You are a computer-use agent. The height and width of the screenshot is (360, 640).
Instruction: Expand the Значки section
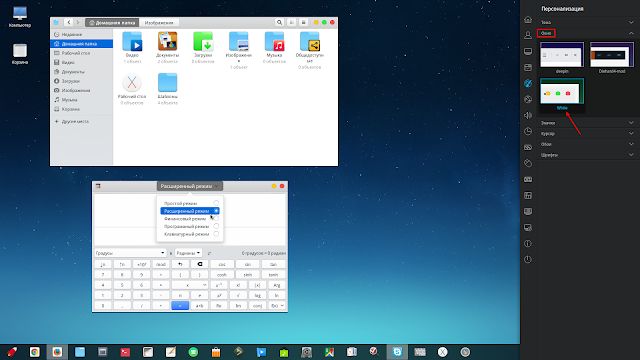pyautogui.click(x=587, y=123)
